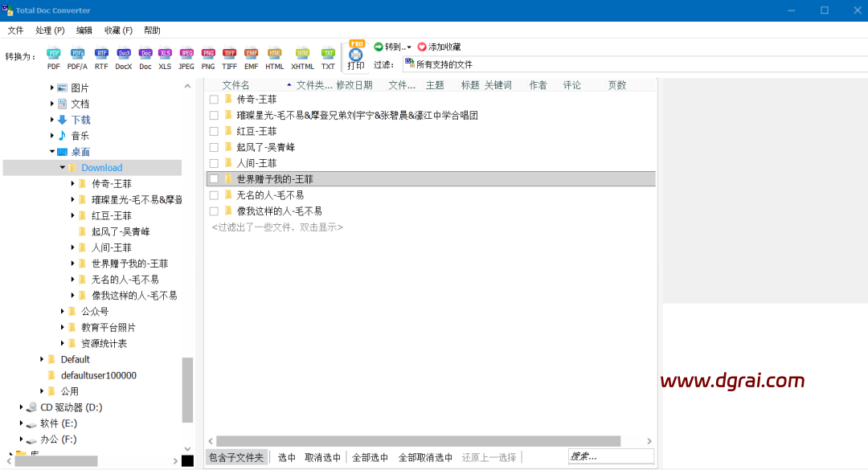The image size is (868, 470).
Task: Click the 搜索 search input field
Action: coord(611,456)
